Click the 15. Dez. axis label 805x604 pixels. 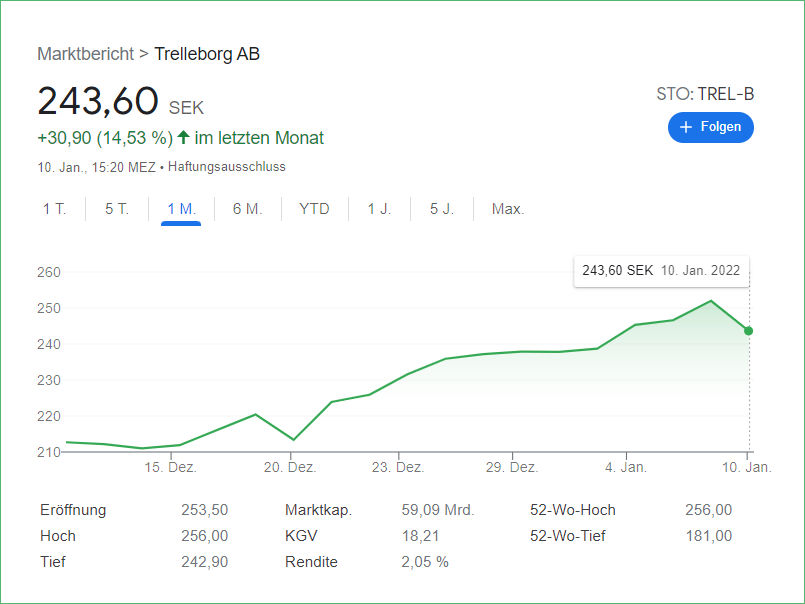tap(170, 467)
